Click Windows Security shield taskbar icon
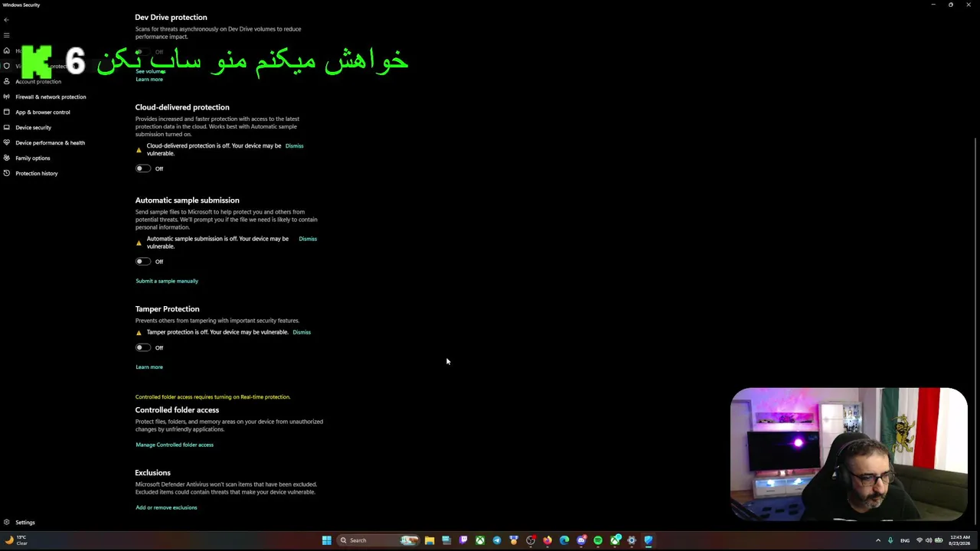 (x=648, y=540)
